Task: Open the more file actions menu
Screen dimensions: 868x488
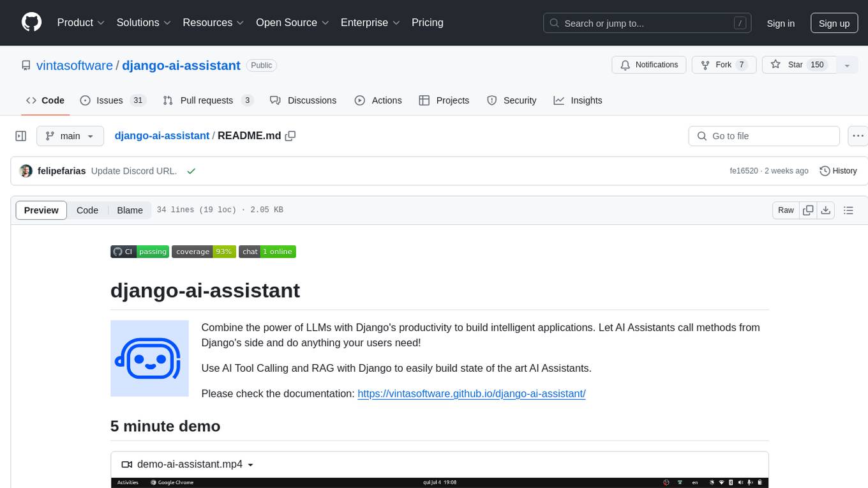Action: 858,136
